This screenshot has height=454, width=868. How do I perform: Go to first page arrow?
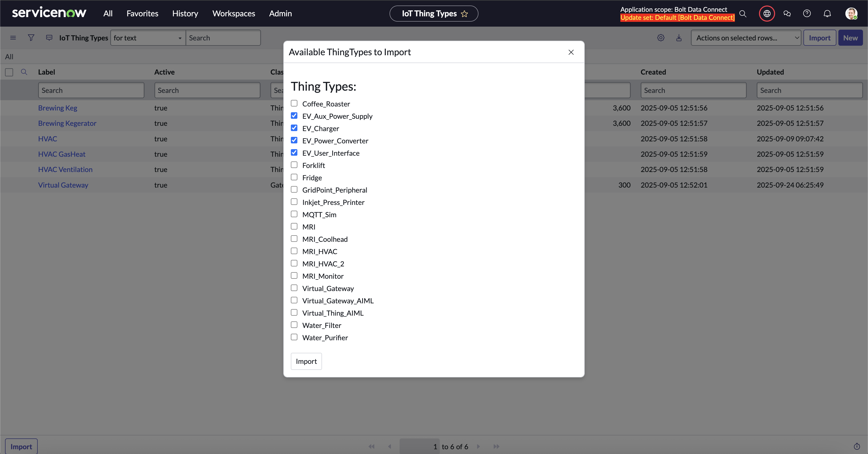[371, 446]
